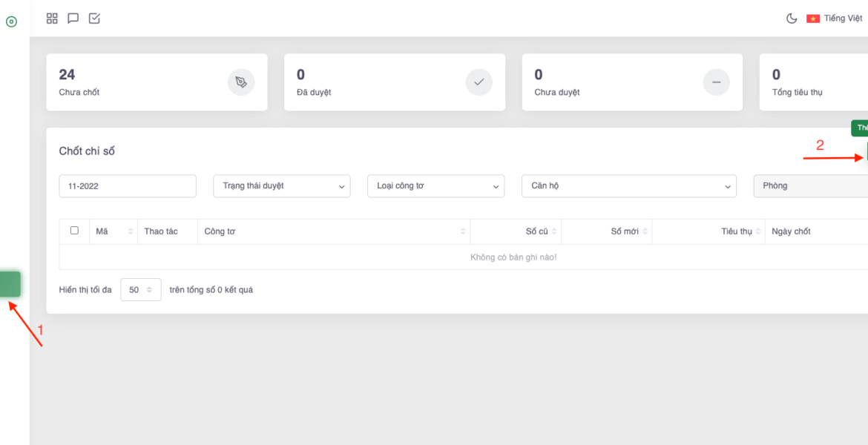Expand the Trạng thái duyệt dropdown
Screen dimensions: 868x445
point(281,186)
